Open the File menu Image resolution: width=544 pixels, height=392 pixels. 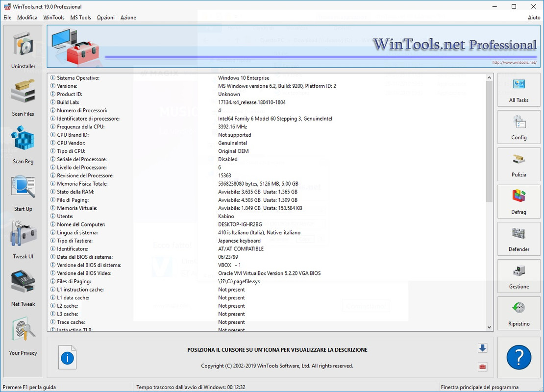(x=7, y=17)
